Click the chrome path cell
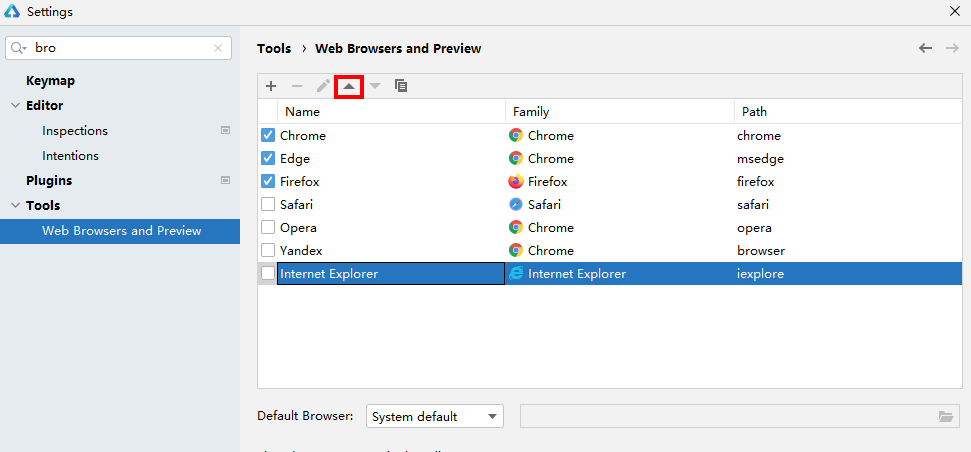 click(x=848, y=136)
